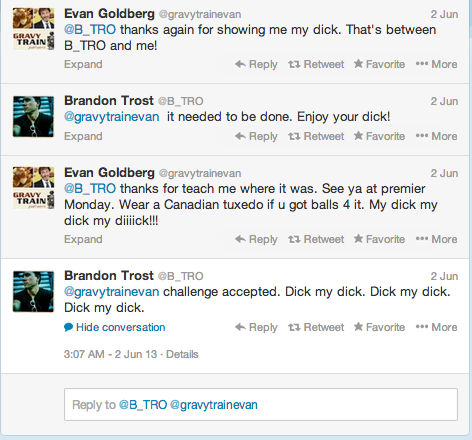The image size is (472, 440).
Task: Expand the 'Canadian tuxedo' tweet
Action: pyautogui.click(x=83, y=239)
